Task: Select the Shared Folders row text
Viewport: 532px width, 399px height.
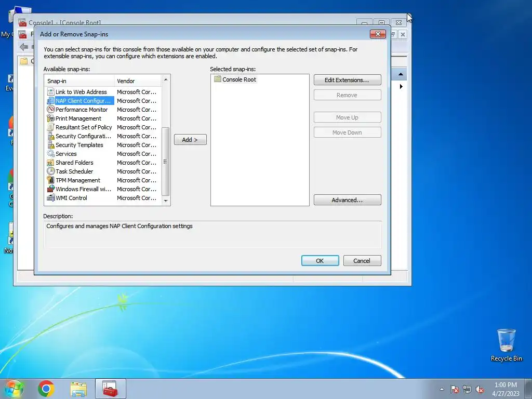Action: coord(74,163)
